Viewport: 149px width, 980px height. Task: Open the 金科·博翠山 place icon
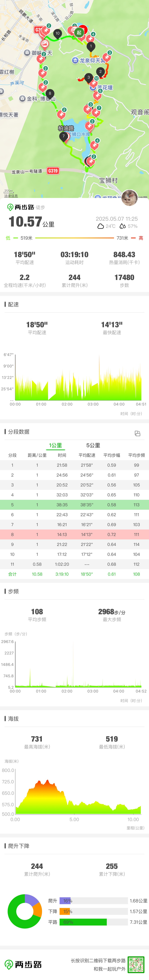coord(23,98)
